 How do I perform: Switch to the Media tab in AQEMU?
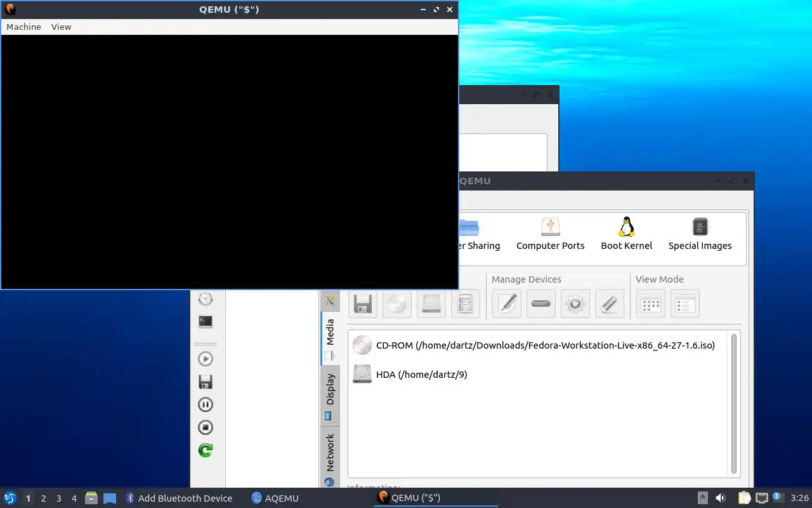(x=330, y=338)
